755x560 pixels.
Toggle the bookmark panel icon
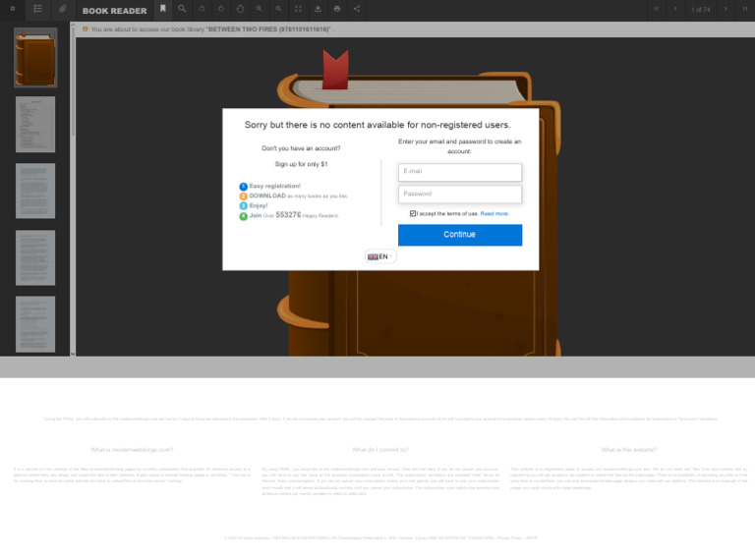coord(163,8)
